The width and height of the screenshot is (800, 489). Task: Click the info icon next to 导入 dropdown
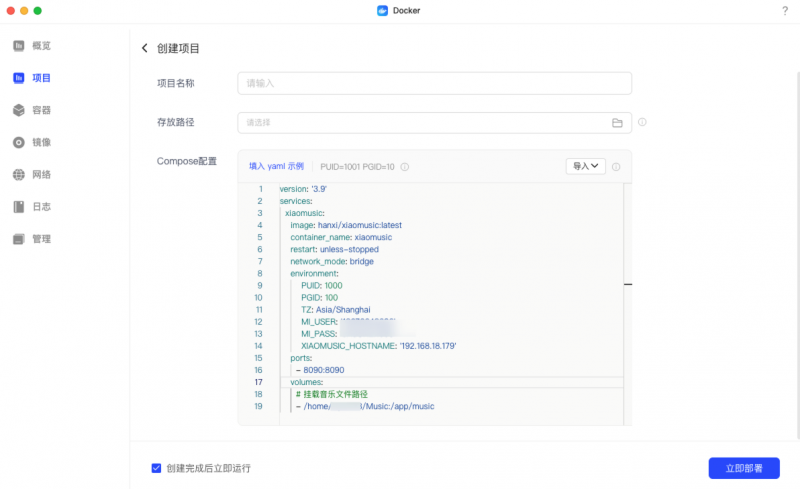(616, 167)
